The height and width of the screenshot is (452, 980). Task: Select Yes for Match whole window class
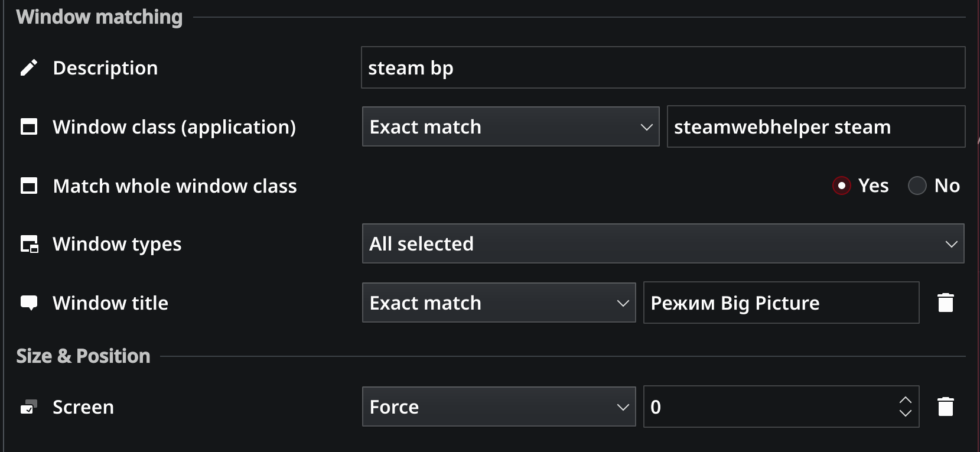point(842,186)
